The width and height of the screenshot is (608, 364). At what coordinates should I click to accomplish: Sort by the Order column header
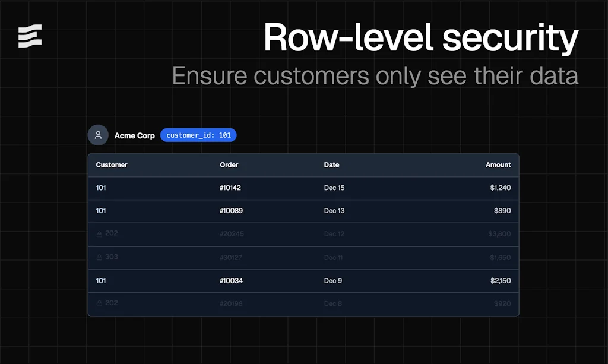click(x=229, y=164)
